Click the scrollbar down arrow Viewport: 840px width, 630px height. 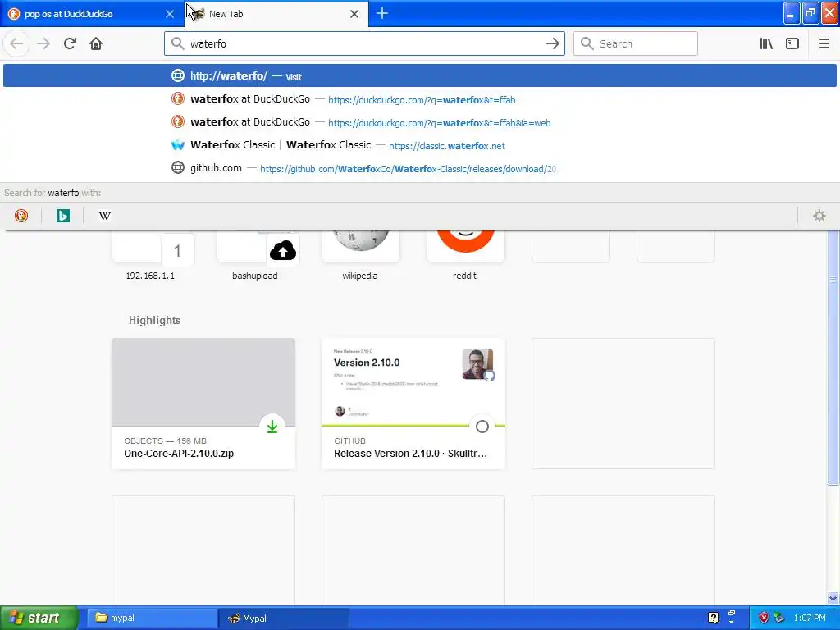tap(833, 598)
